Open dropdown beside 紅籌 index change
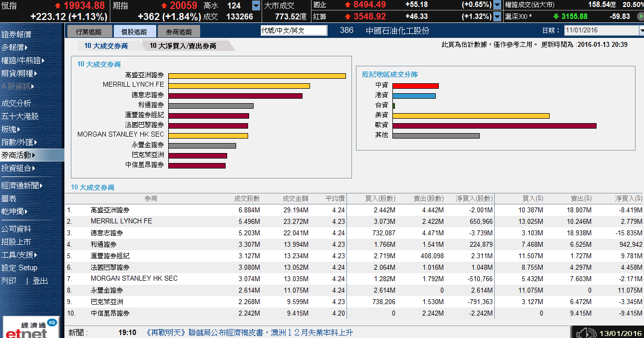Viewport: 644px width, 338px height. point(497,16)
